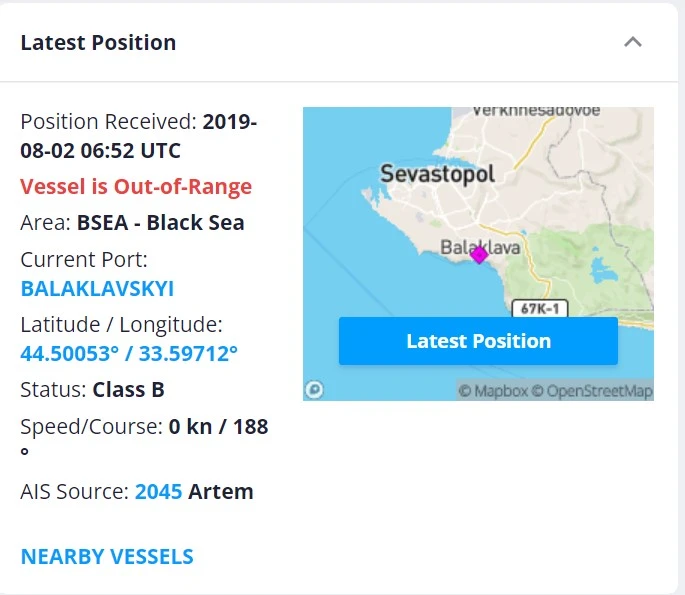Viewport: 685px width, 595px height.
Task: Click the Sevastopol label on the map
Action: pos(437,174)
